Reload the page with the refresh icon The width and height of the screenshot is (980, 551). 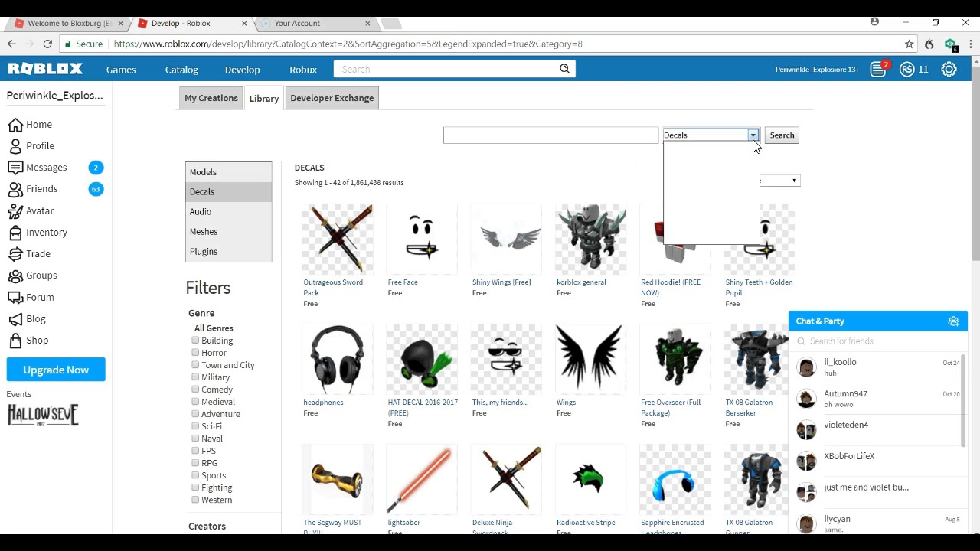[47, 44]
